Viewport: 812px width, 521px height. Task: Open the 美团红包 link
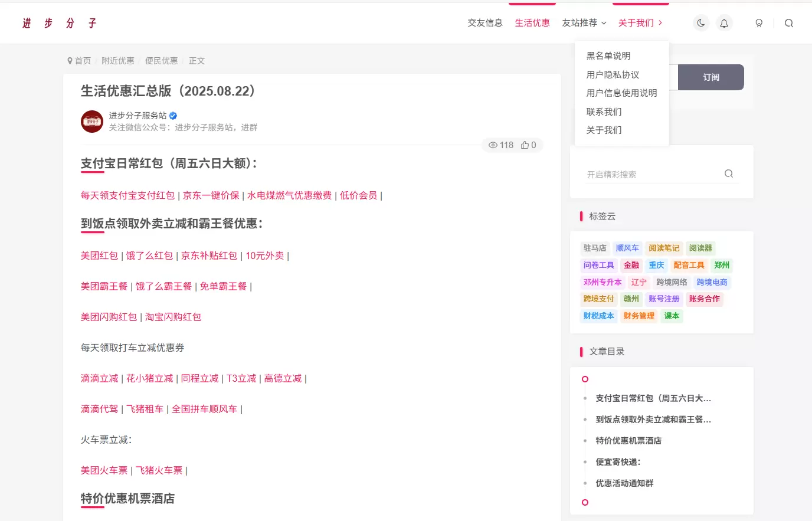pyautogui.click(x=99, y=255)
